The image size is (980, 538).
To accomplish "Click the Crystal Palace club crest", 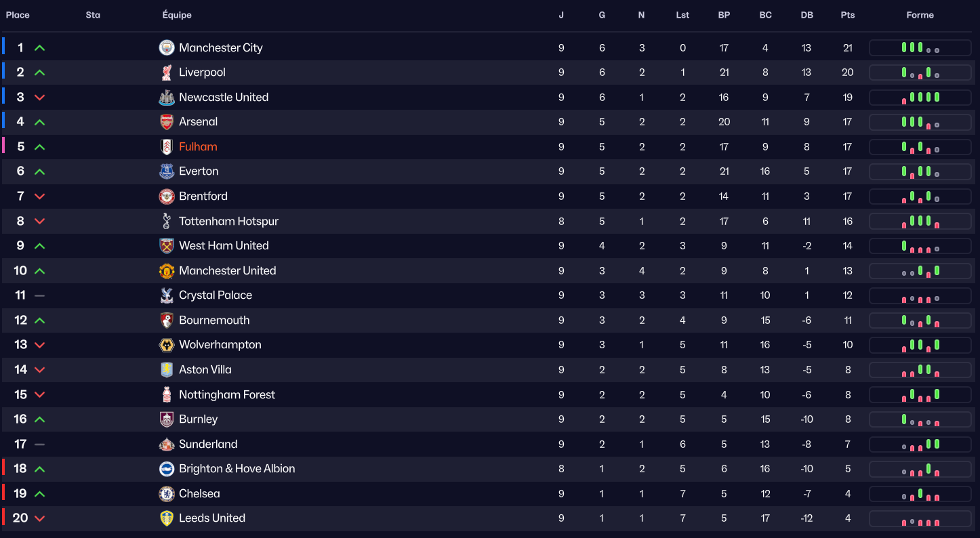I will [167, 295].
